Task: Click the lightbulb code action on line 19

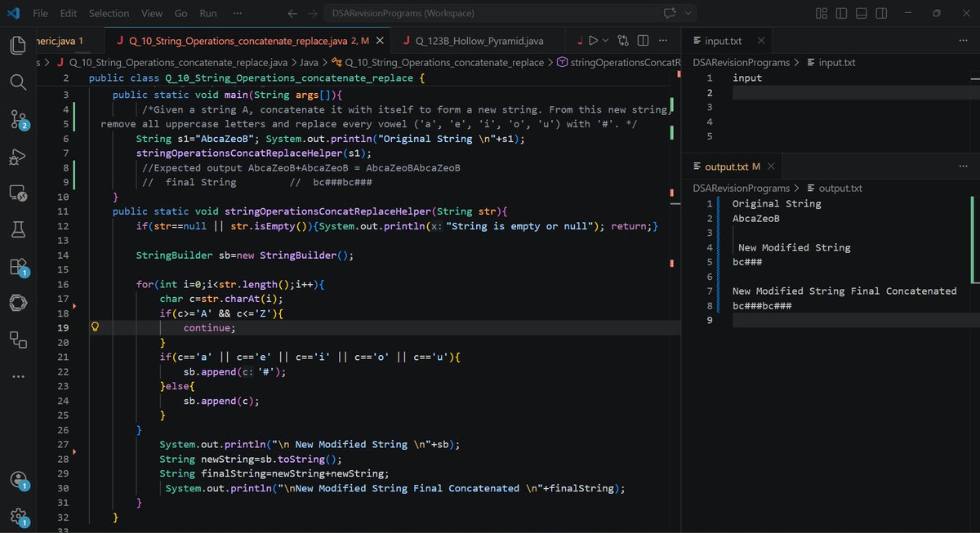Action: [x=95, y=327]
